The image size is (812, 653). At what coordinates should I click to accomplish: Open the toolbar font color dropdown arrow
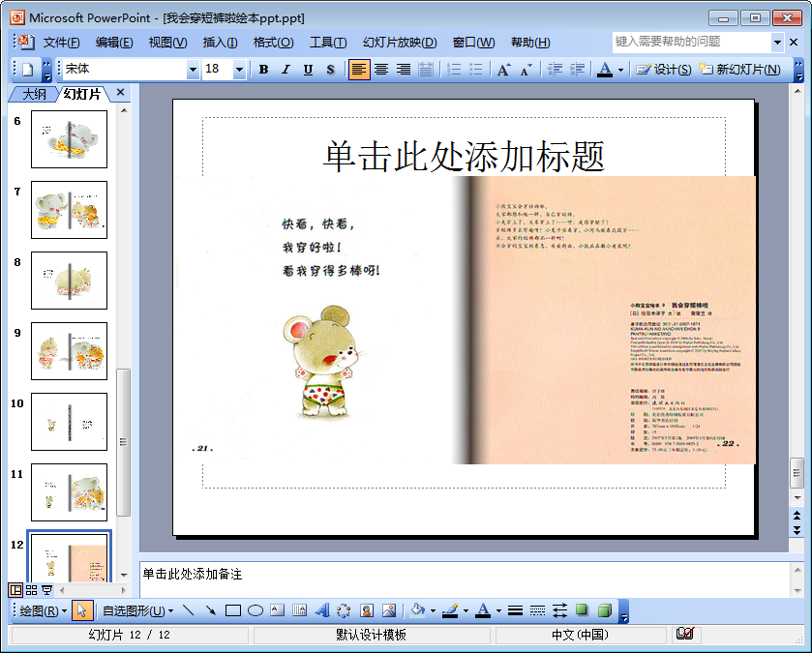coord(620,70)
